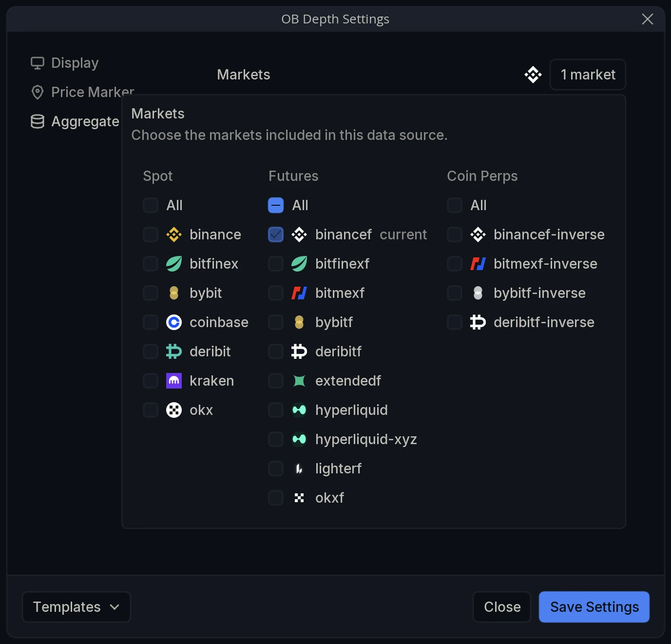Open the Display settings section
Viewport: 671px width, 644px height.
pyautogui.click(x=65, y=63)
